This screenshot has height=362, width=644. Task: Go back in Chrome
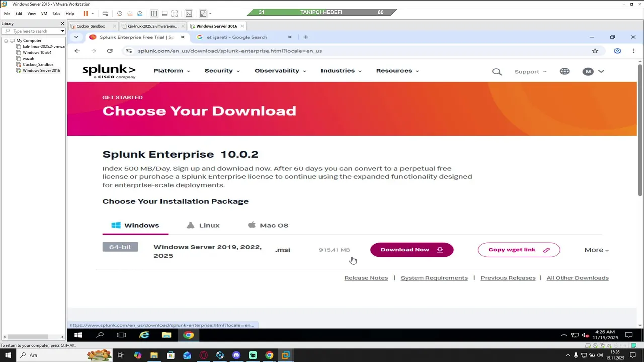point(77,51)
